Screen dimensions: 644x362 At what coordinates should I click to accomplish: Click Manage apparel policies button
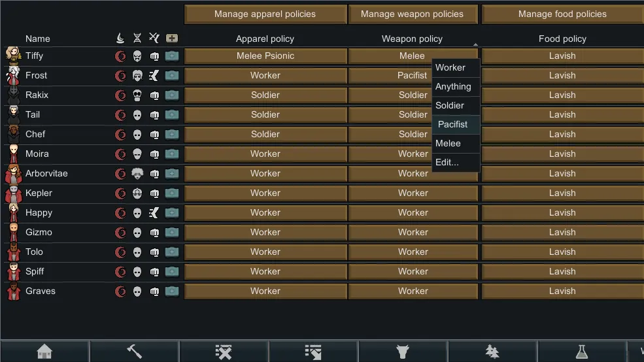[x=265, y=14]
